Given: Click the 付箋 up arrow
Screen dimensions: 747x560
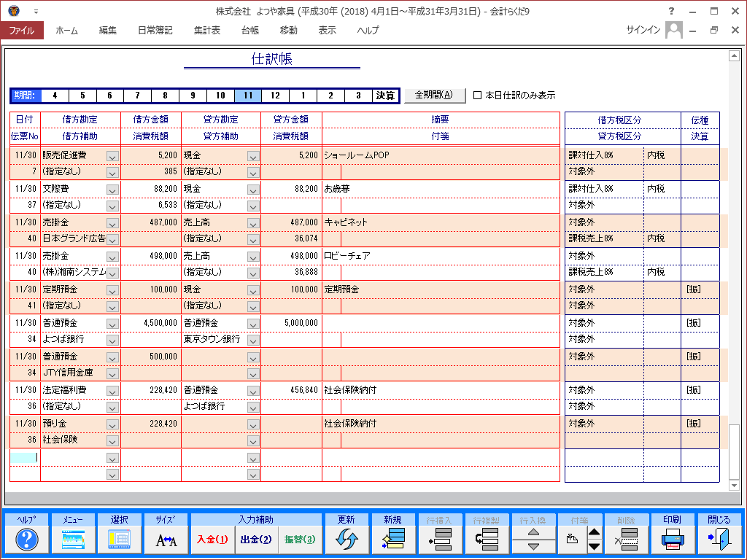Looking at the screenshot, I should point(594,533).
